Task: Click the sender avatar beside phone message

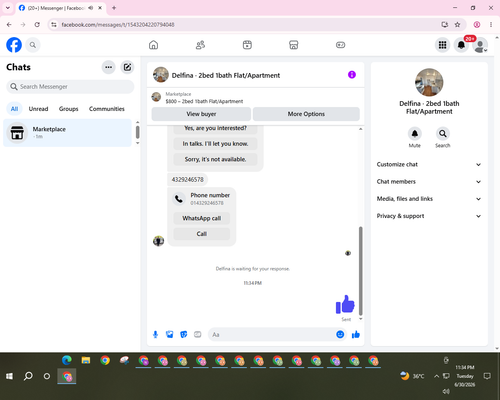Action: click(x=158, y=241)
